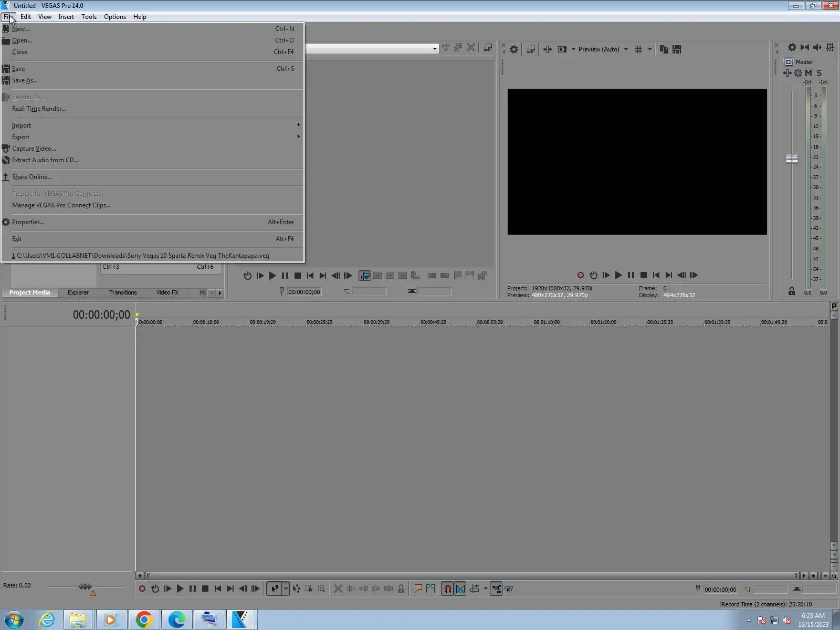Open Preview (Auto) quality dropdown
Screen dimensions: 840x630
(603, 49)
